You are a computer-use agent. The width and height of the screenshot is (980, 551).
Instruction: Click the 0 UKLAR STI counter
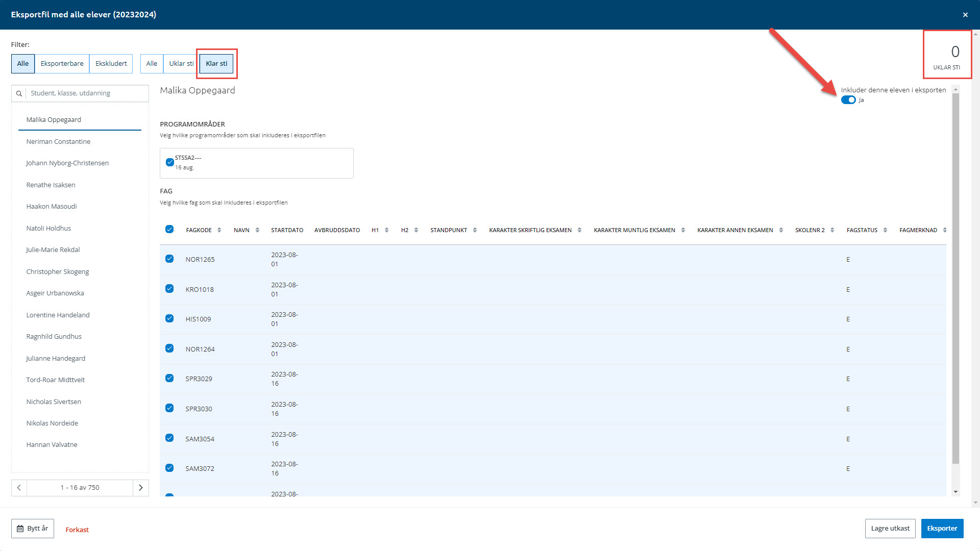pyautogui.click(x=947, y=55)
